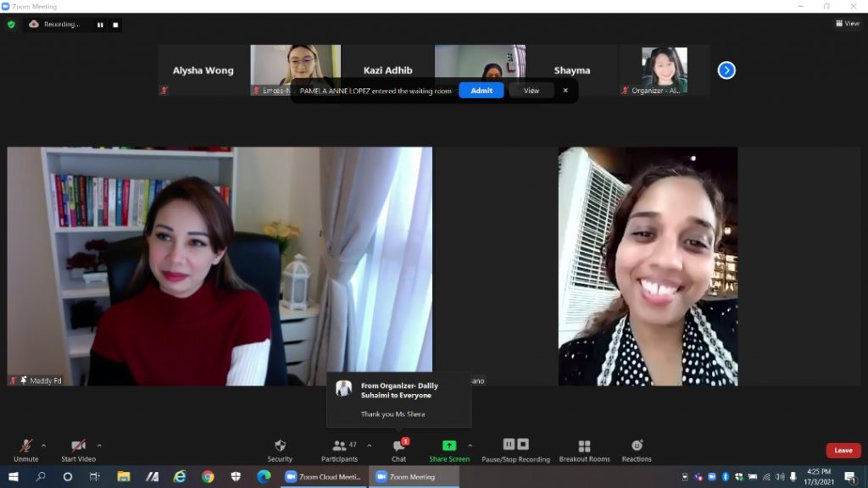Open Windows taskbar search
This screenshot has width=868, height=488.
tap(41, 476)
